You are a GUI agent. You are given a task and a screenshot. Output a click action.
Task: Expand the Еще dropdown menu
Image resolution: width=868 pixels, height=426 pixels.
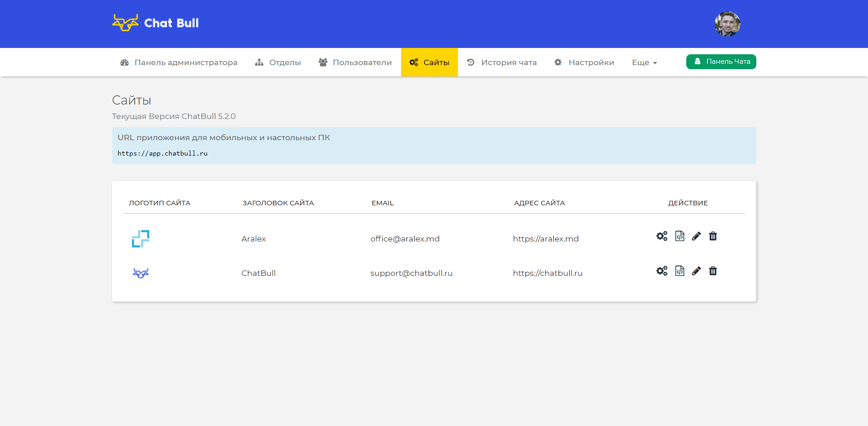click(x=644, y=62)
